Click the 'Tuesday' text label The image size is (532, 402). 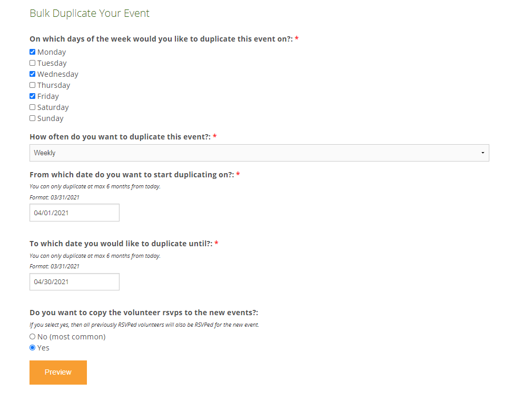point(52,63)
